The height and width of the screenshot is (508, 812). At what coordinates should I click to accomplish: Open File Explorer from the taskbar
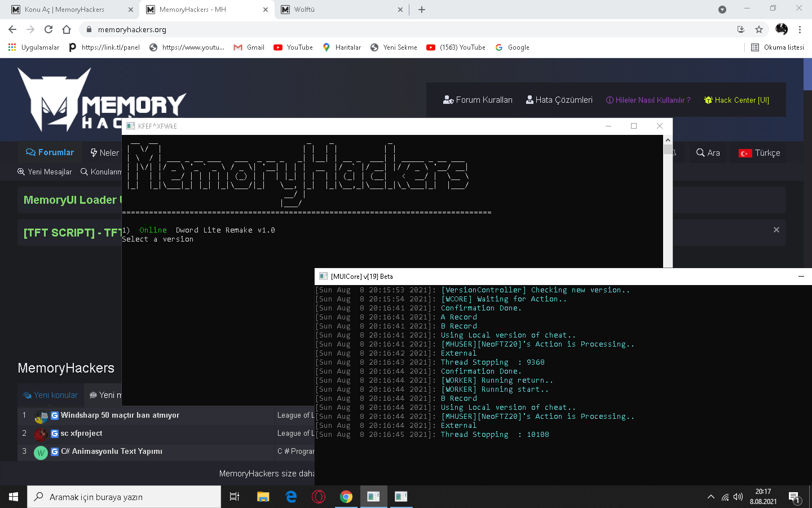pos(263,497)
